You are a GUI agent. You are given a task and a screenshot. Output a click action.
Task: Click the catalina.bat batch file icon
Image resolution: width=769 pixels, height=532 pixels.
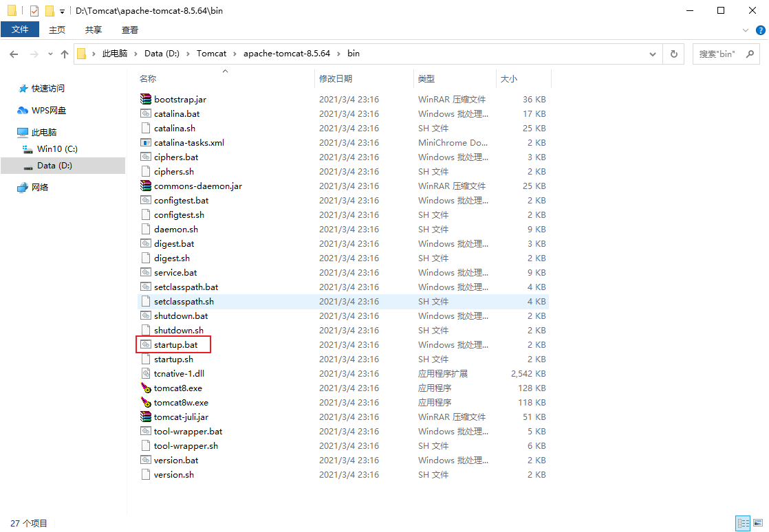point(146,113)
